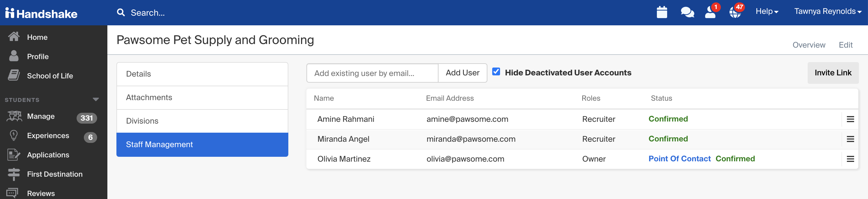Click the Owner role of Olivia Martinez
Image resolution: width=868 pixels, height=199 pixels.
594,159
